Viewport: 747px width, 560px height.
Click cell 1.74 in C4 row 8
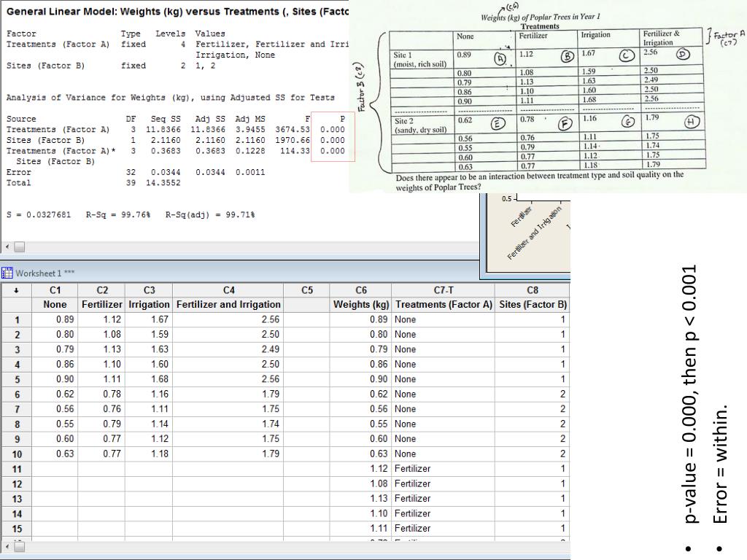pyautogui.click(x=228, y=424)
